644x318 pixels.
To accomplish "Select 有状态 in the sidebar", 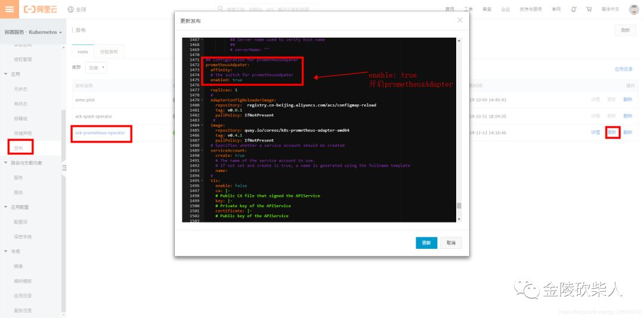I will 20,104.
